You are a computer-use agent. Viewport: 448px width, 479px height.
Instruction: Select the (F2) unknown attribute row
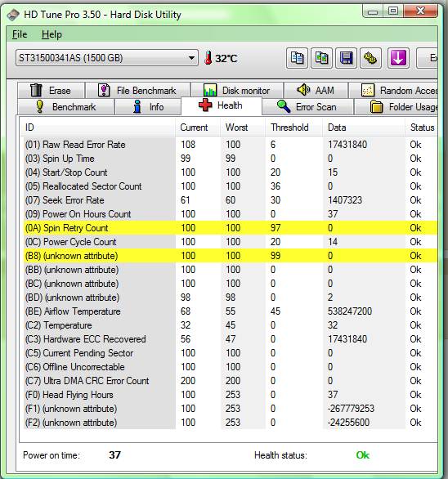coord(231,423)
